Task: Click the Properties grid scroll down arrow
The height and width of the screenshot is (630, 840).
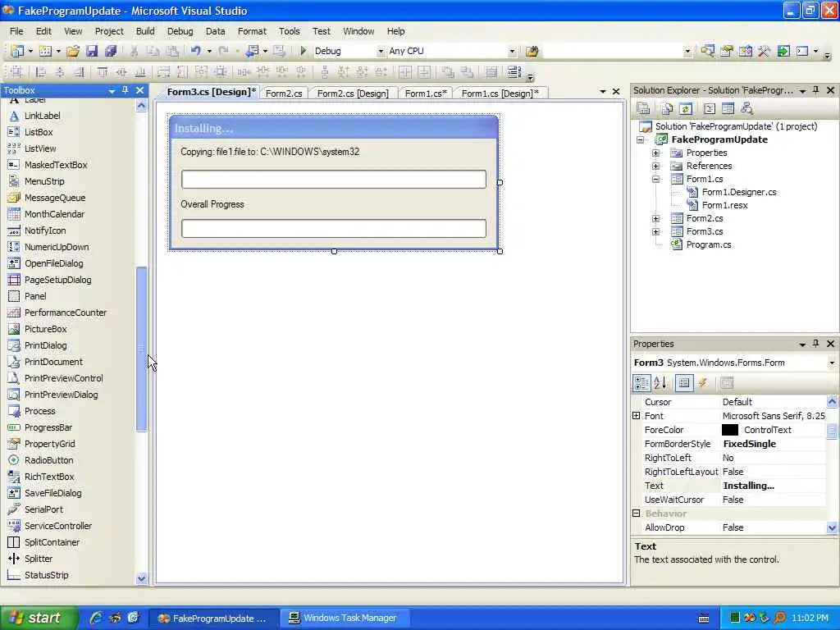Action: [832, 527]
